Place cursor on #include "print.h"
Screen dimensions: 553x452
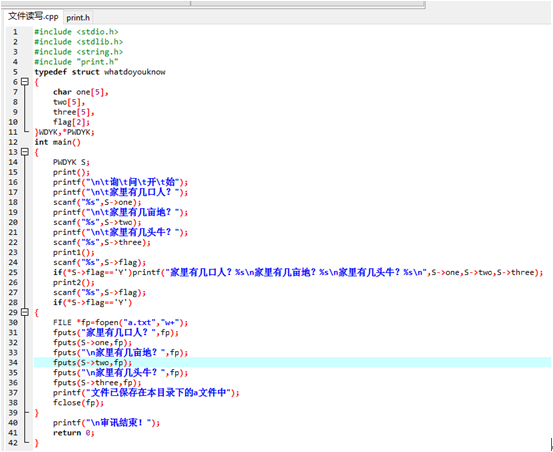point(76,62)
